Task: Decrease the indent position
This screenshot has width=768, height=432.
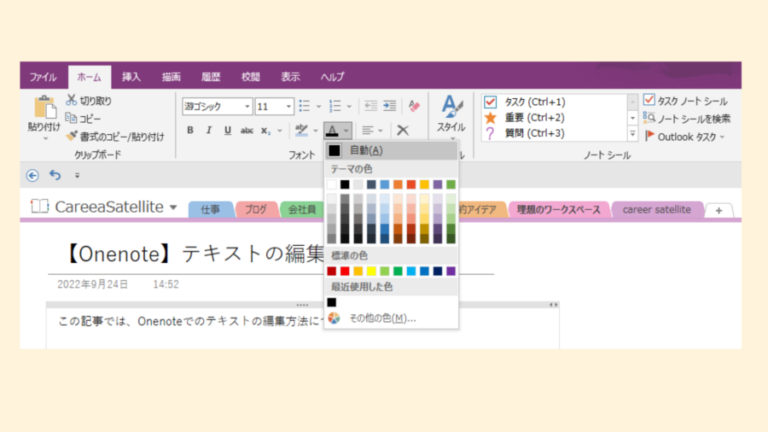Action: pos(371,106)
